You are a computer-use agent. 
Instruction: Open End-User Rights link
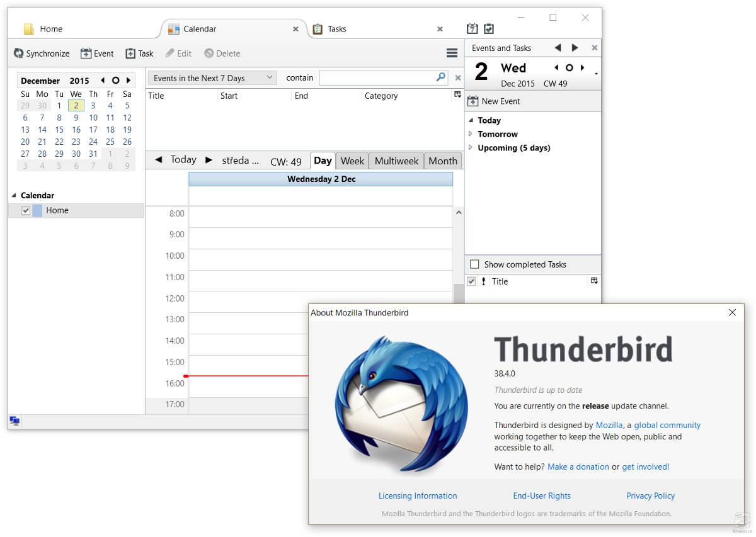point(542,495)
